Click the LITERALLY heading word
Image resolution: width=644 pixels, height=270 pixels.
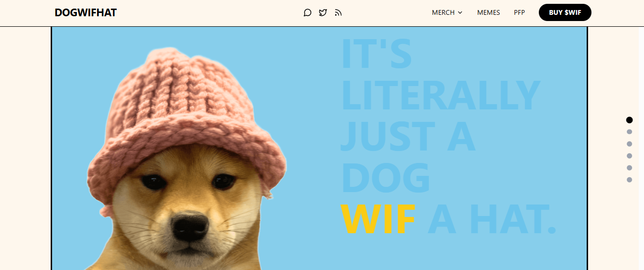click(440, 95)
